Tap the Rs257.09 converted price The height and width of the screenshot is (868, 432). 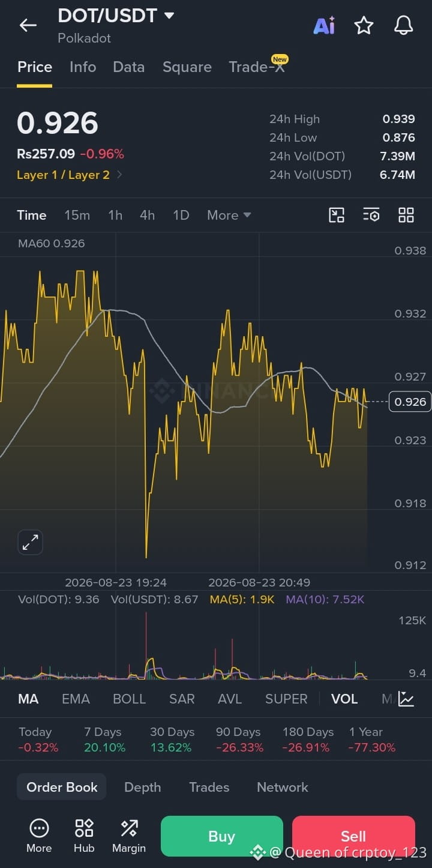point(46,154)
